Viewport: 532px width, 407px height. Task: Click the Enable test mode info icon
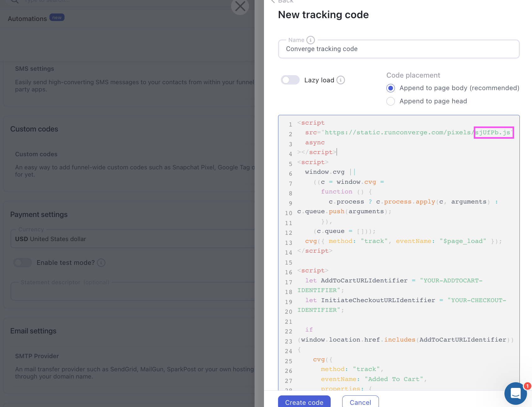click(101, 263)
